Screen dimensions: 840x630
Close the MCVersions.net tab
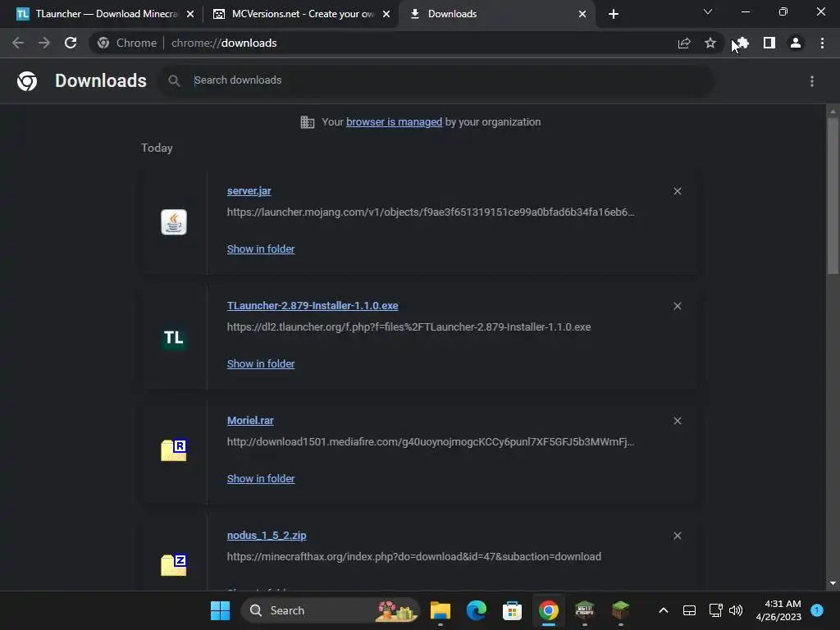click(x=386, y=14)
